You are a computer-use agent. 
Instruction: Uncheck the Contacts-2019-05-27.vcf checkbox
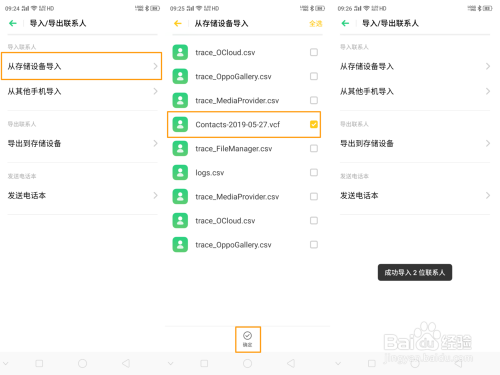click(314, 124)
